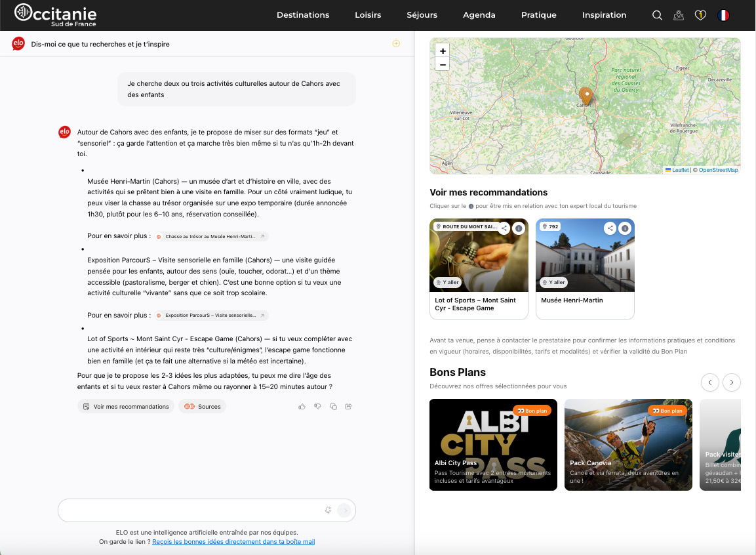Copy the chatbot response
The height and width of the screenshot is (555, 756).
(x=333, y=407)
